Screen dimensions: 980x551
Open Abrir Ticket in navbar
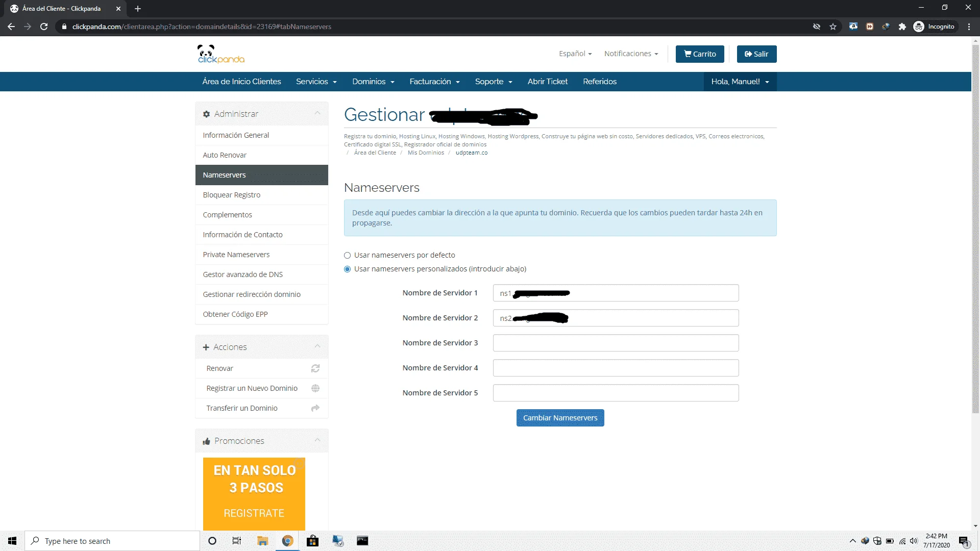pyautogui.click(x=548, y=82)
